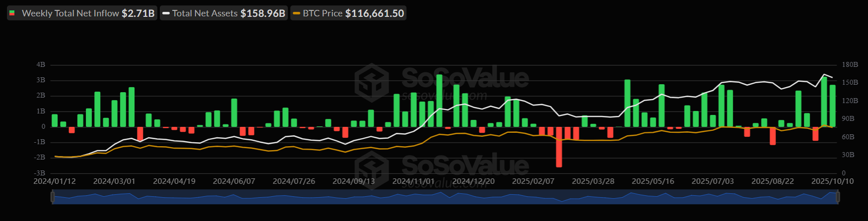Viewport: 868px width, 221px height.
Task: Click the upper SoSoValue watermark cube logo
Action: 372,83
